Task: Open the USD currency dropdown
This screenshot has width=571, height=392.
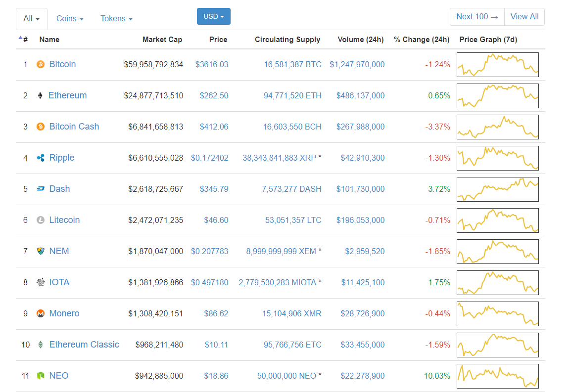Action: coord(214,16)
